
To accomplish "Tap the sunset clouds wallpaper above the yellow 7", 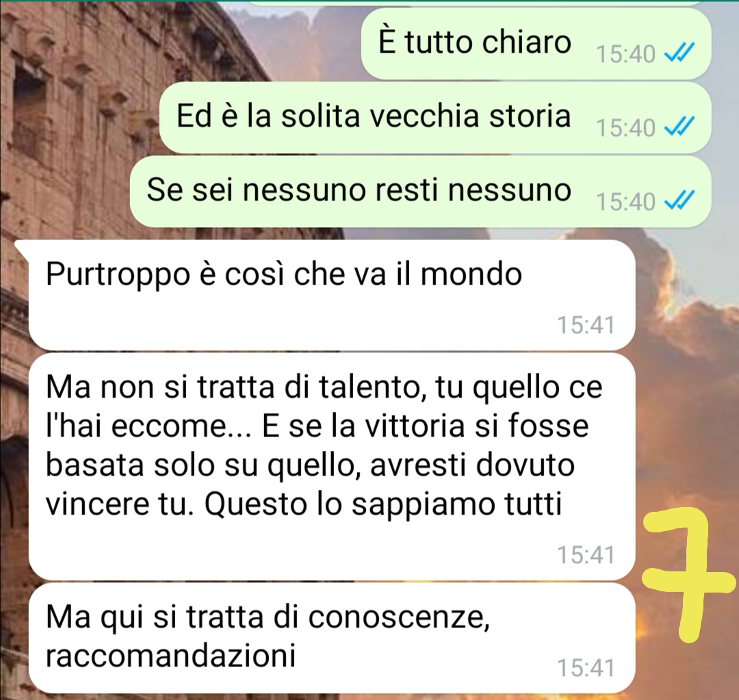I will point(686,377).
